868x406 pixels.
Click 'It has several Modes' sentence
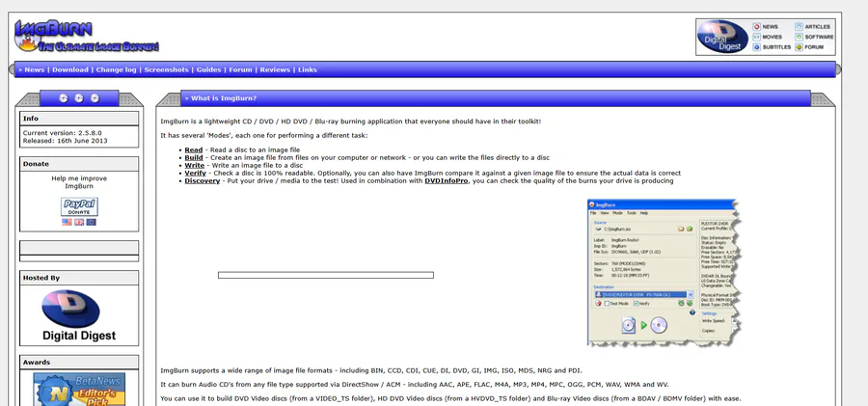(x=264, y=136)
